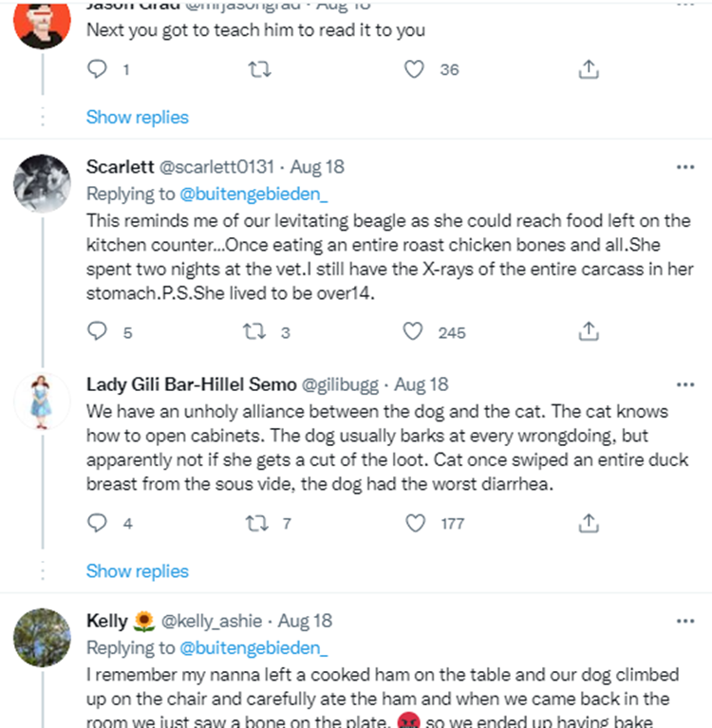Viewport: 712px width, 728px height.
Task: Open @buitengebieden_ mention in Kelly's tweet
Action: [x=253, y=648]
